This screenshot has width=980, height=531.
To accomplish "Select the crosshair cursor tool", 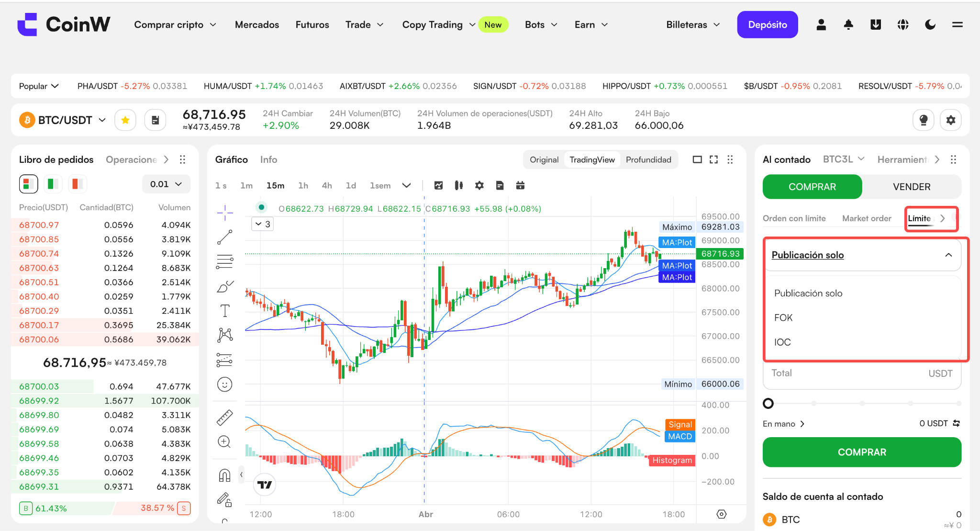I will pos(225,212).
